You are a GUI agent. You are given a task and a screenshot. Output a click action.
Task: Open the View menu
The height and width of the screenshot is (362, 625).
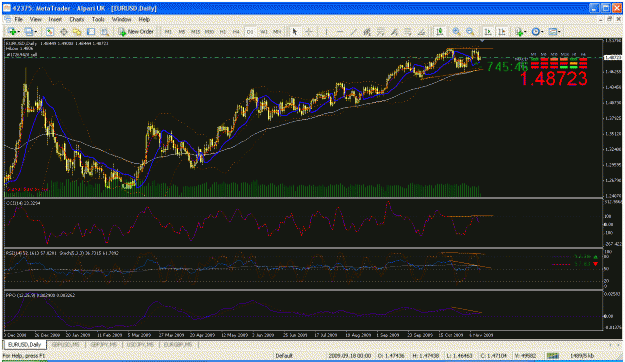[x=35, y=19]
